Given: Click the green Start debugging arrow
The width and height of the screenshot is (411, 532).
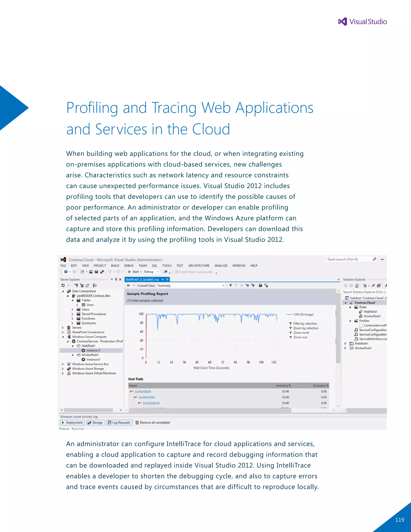Looking at the screenshot, I should point(129,272).
